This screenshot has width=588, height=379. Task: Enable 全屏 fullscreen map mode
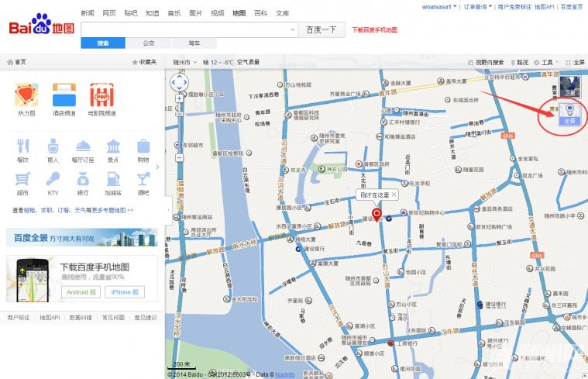coord(575,62)
